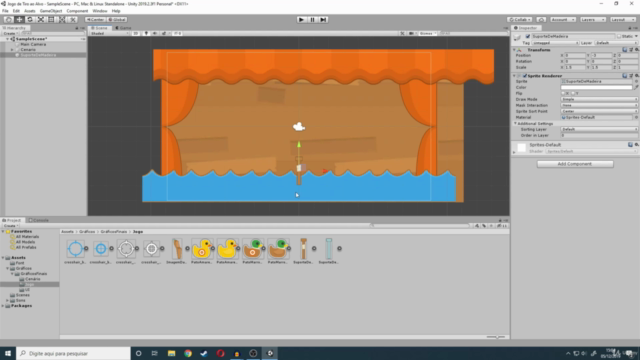This screenshot has width=640, height=360.
Task: Click the Create button in Hierarchy
Action: tap(10, 33)
